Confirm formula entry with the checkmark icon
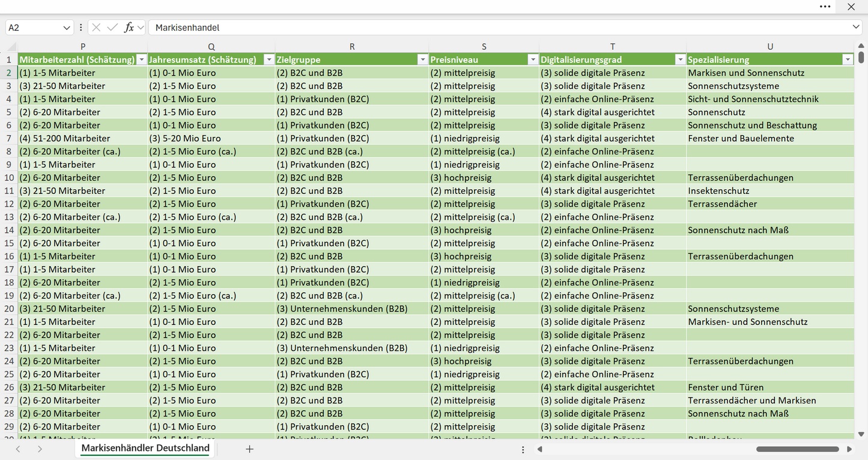 pos(112,28)
